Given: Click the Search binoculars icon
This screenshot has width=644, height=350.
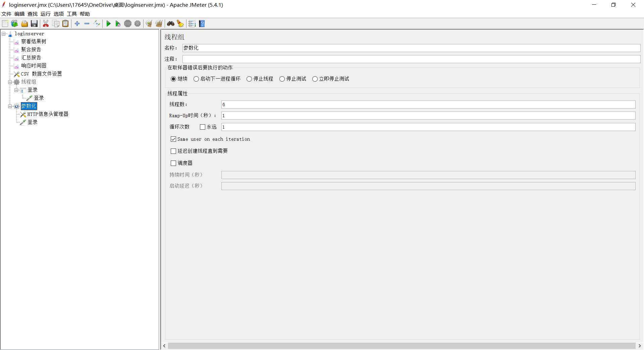Looking at the screenshot, I should coord(171,24).
